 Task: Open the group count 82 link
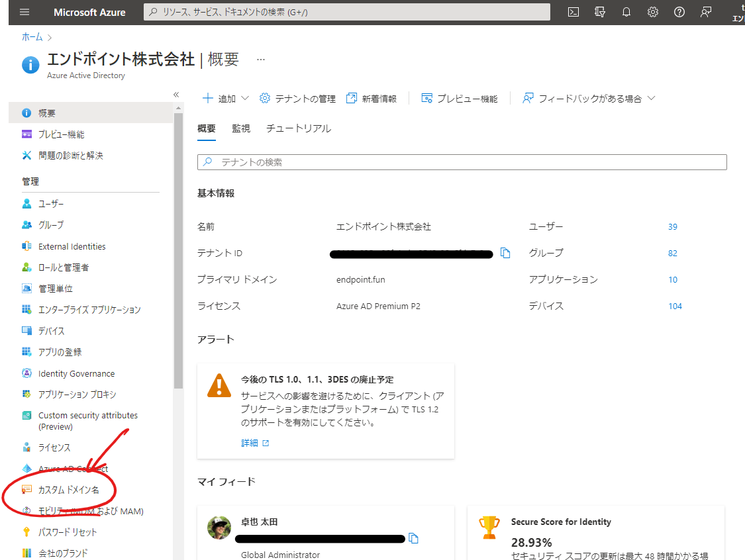672,253
